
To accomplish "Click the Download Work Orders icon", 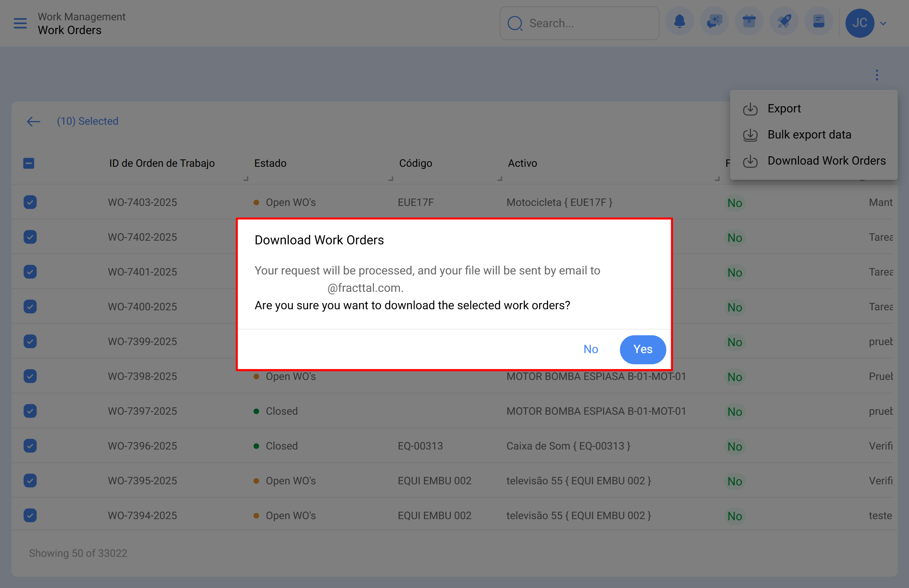I will point(750,161).
